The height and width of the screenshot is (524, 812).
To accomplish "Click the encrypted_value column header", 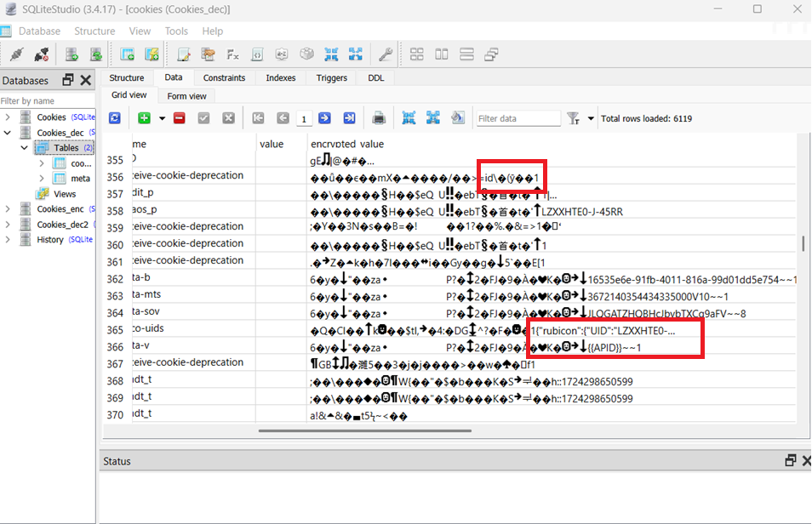I will click(x=347, y=144).
